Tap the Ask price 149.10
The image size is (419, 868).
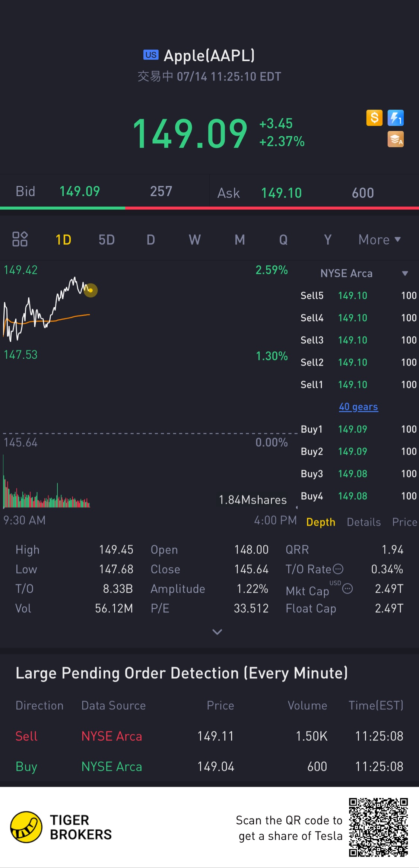point(281,193)
